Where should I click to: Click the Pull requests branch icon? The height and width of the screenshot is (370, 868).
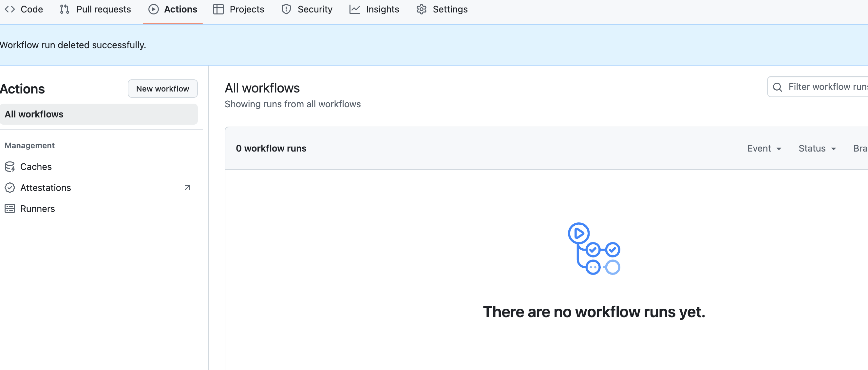(x=64, y=9)
